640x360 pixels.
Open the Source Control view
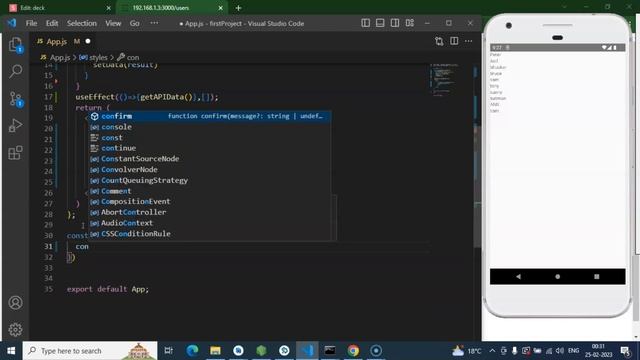(x=16, y=99)
